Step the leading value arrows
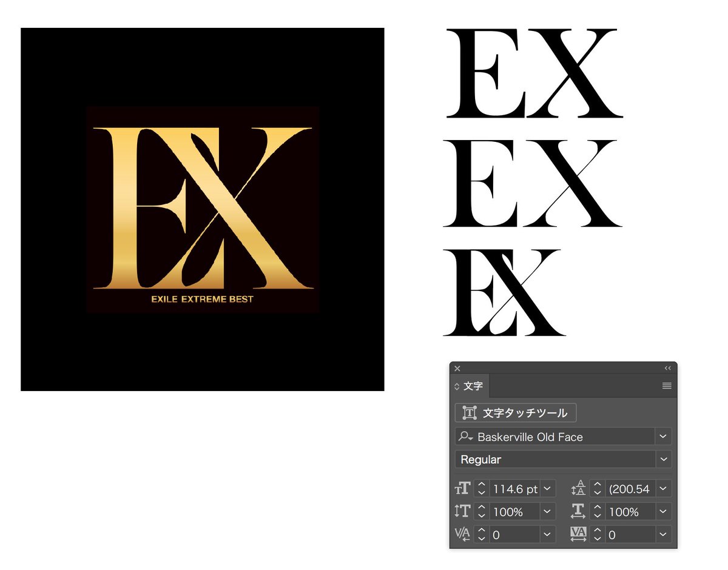This screenshot has width=728, height=570. 598,489
